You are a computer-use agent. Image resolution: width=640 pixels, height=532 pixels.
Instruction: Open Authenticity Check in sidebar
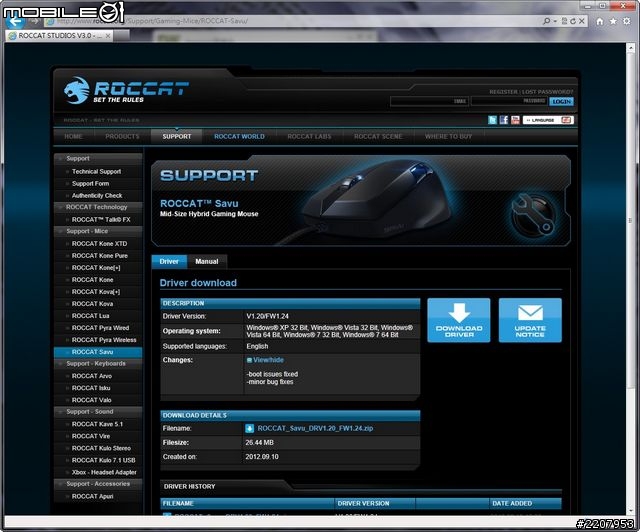coord(97,196)
